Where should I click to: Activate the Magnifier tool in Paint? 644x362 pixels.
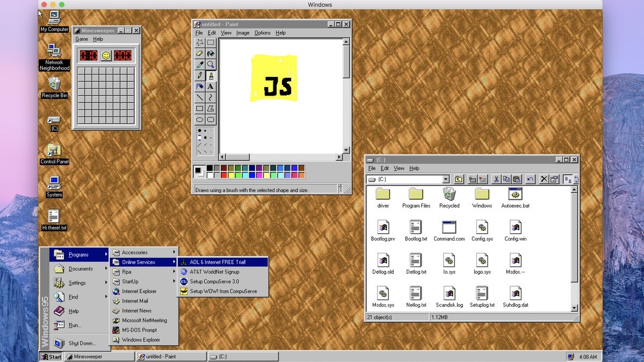[x=211, y=64]
